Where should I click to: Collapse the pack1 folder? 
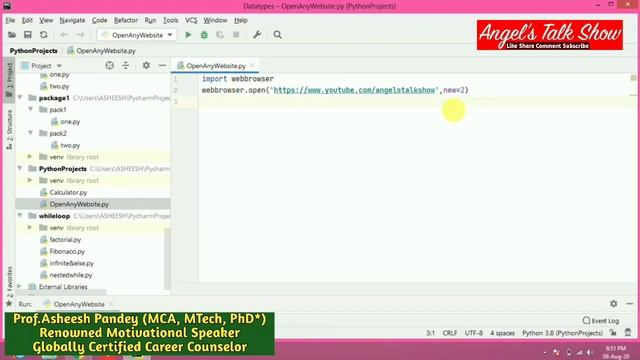click(x=31, y=109)
